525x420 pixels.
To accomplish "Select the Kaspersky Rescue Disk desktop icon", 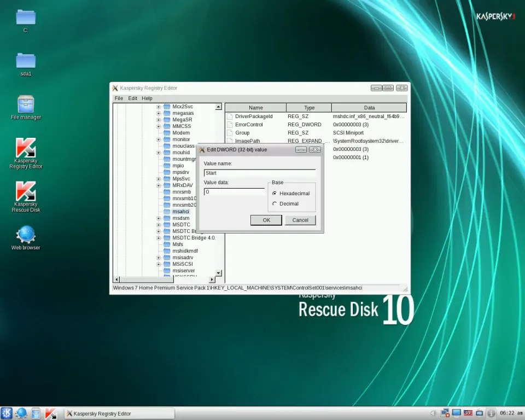I will coord(26,197).
